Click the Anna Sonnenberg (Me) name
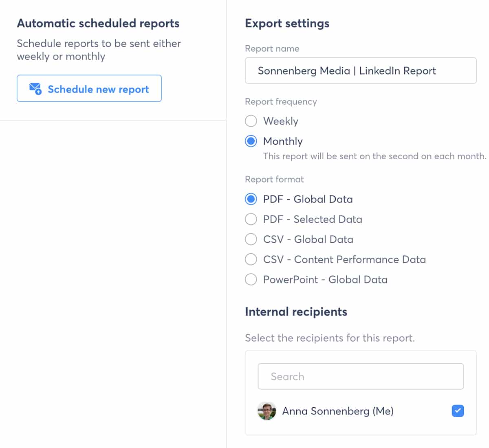 tap(338, 411)
